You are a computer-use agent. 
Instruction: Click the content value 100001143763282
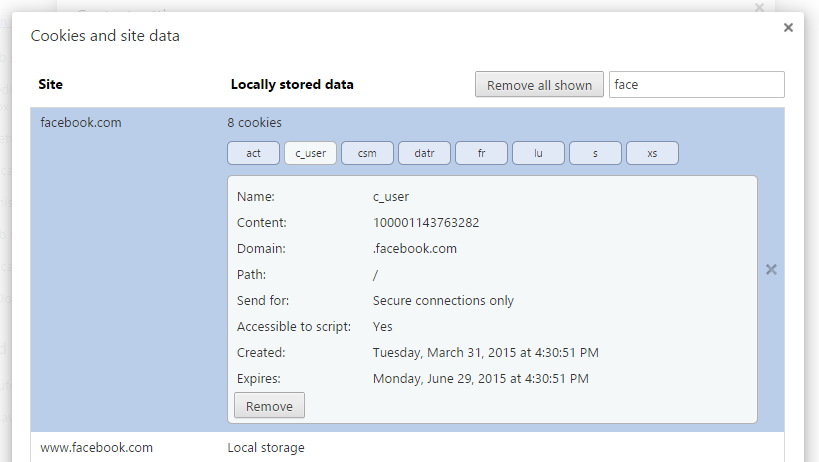point(426,223)
